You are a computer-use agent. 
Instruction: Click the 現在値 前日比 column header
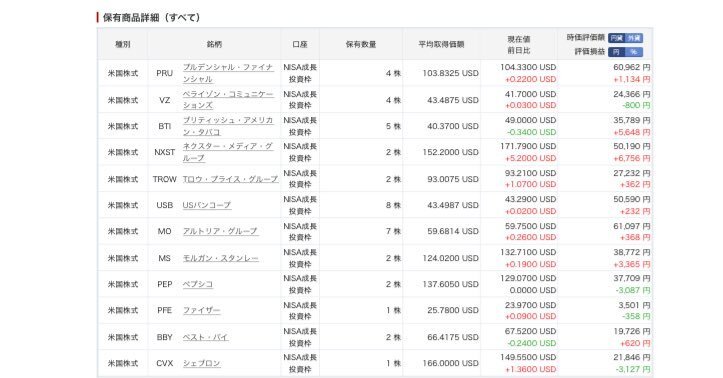tap(519, 45)
